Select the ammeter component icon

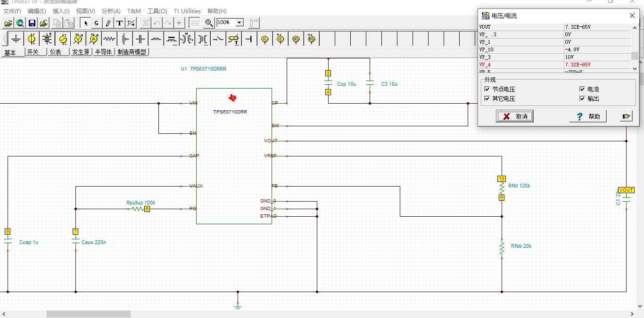click(94, 39)
